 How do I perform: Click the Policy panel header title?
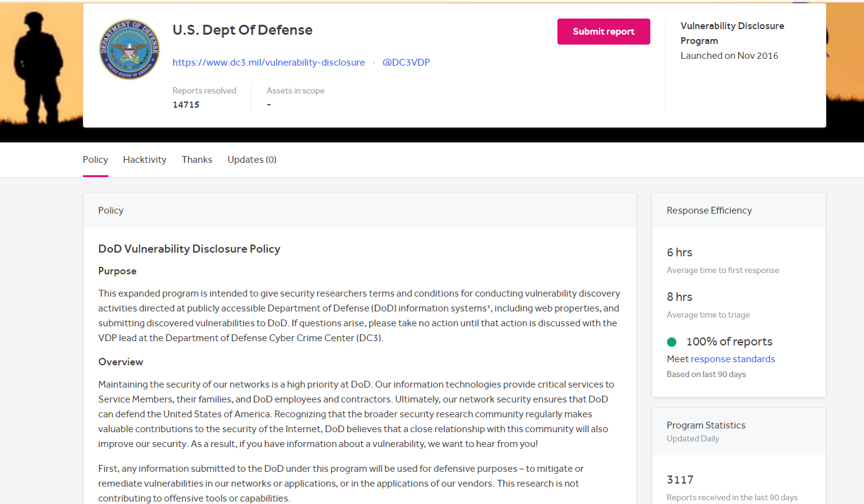[x=111, y=211]
